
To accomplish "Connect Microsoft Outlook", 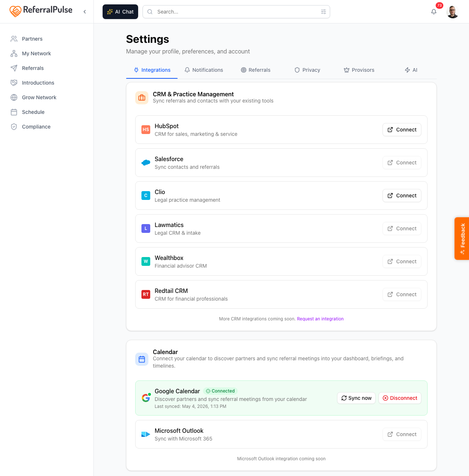I will (x=402, y=434).
